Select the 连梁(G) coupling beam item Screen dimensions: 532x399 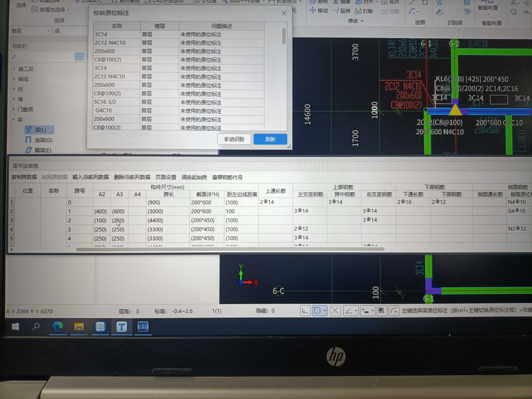40,140
